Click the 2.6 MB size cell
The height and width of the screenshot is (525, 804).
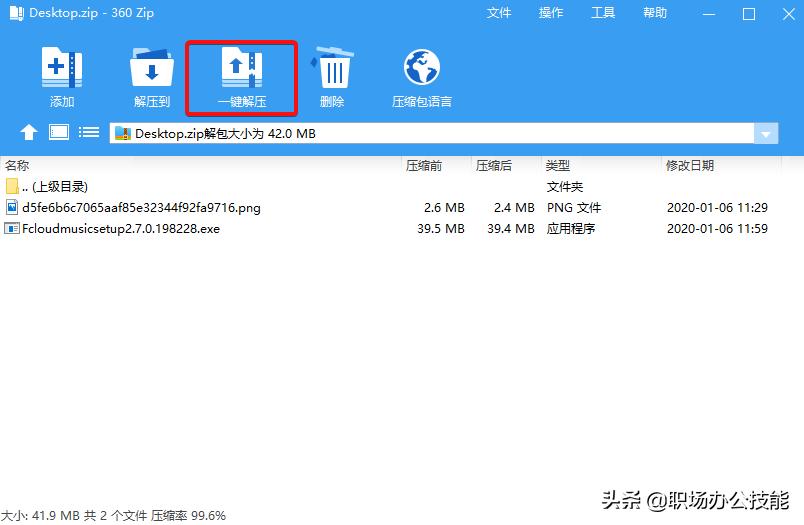444,207
